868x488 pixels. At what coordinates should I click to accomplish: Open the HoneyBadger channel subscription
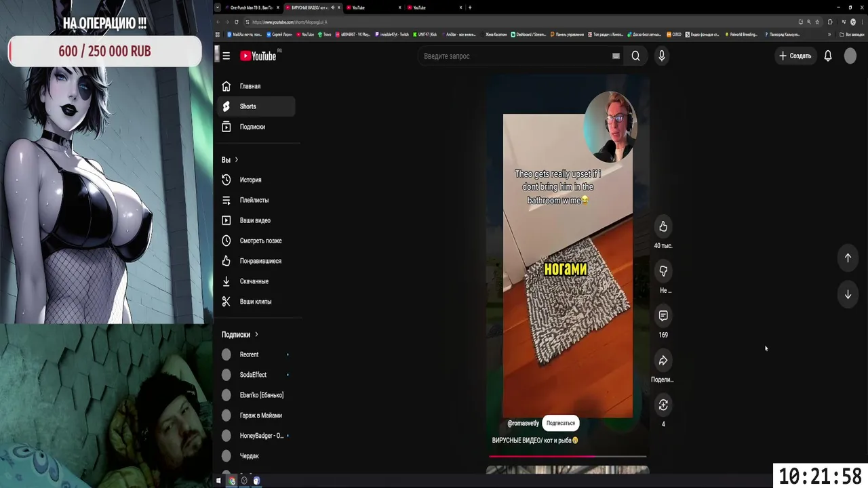pos(256,436)
